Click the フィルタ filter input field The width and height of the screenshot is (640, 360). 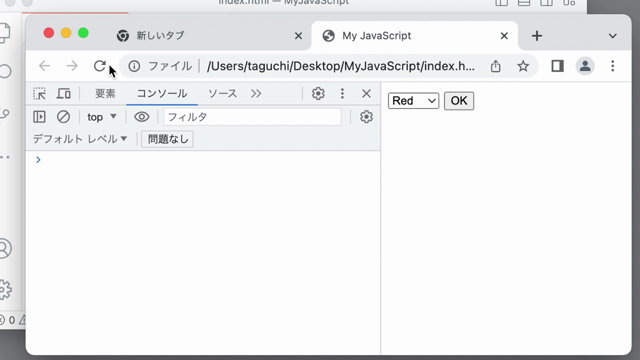coord(252,117)
